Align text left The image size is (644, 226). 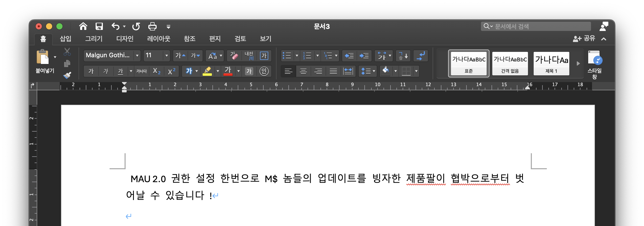(288, 71)
